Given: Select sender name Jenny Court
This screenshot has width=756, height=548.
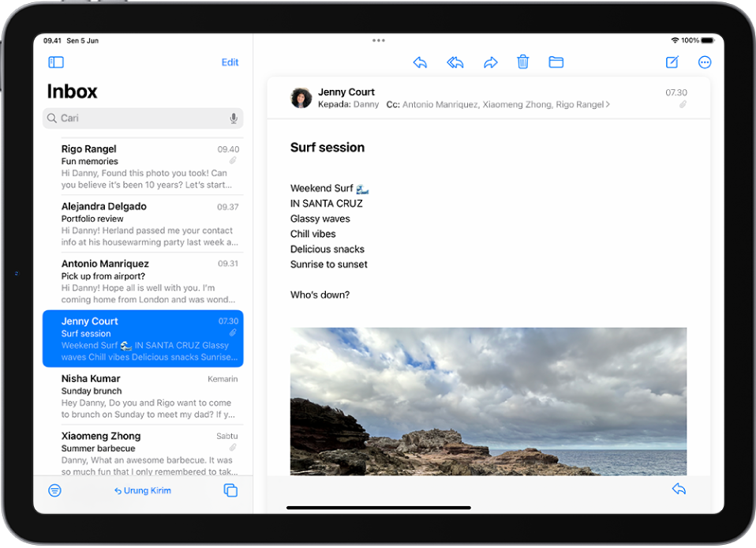Looking at the screenshot, I should [346, 92].
